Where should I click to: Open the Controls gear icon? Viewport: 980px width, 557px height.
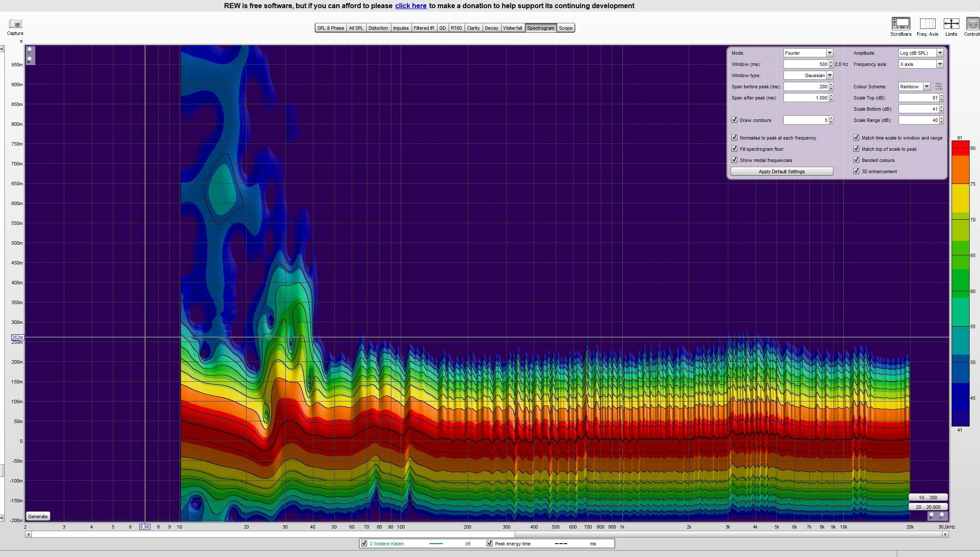[x=973, y=24]
